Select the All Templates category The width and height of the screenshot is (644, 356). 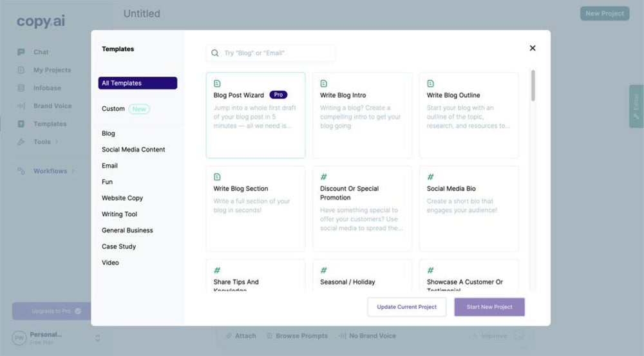tap(138, 83)
